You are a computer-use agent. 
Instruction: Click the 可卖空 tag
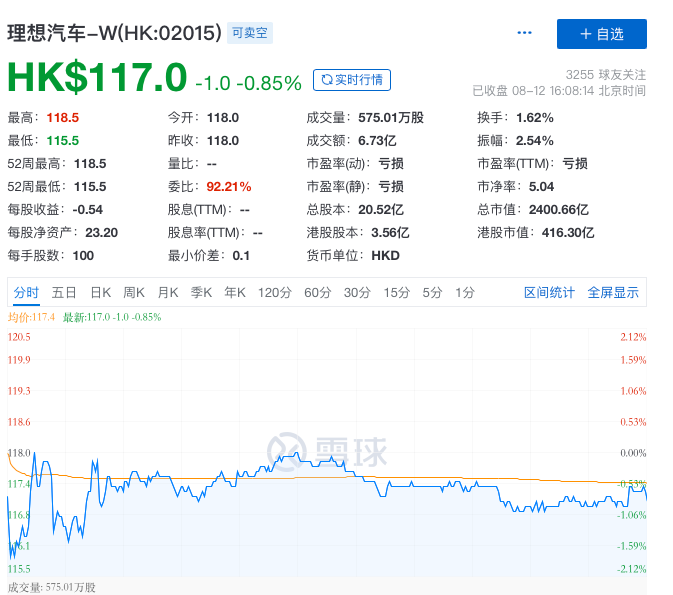click(250, 33)
